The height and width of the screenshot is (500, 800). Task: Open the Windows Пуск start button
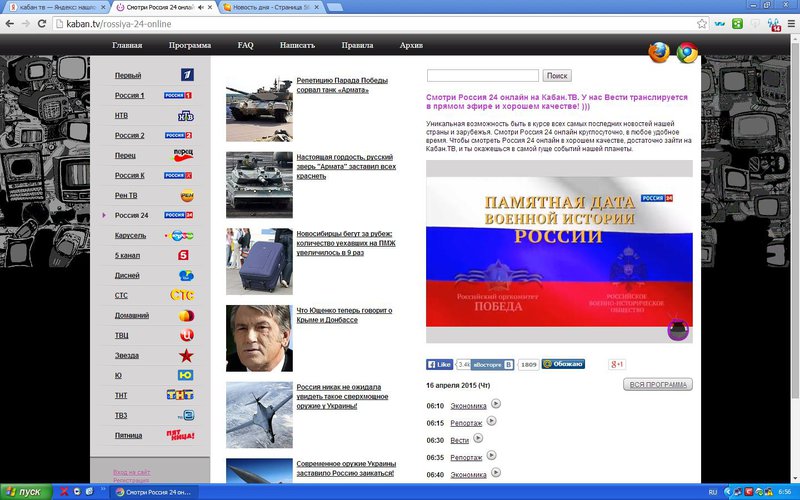pyautogui.click(x=24, y=492)
